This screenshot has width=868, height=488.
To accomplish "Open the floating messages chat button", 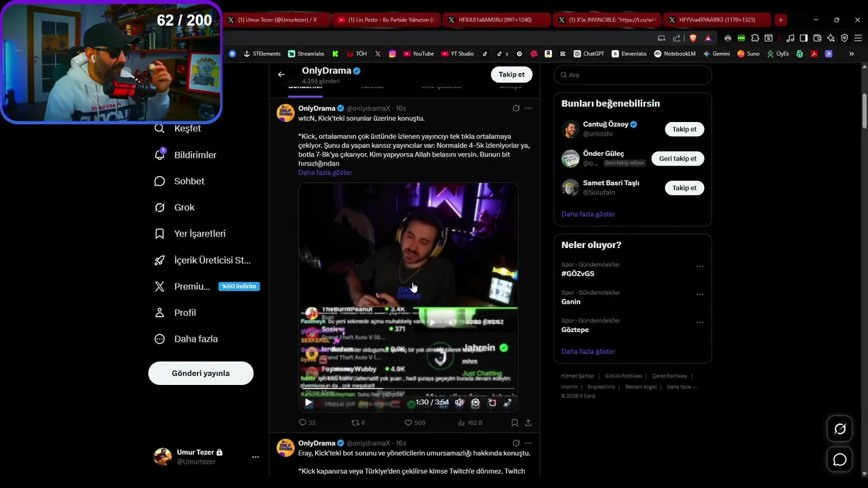I will (840, 460).
